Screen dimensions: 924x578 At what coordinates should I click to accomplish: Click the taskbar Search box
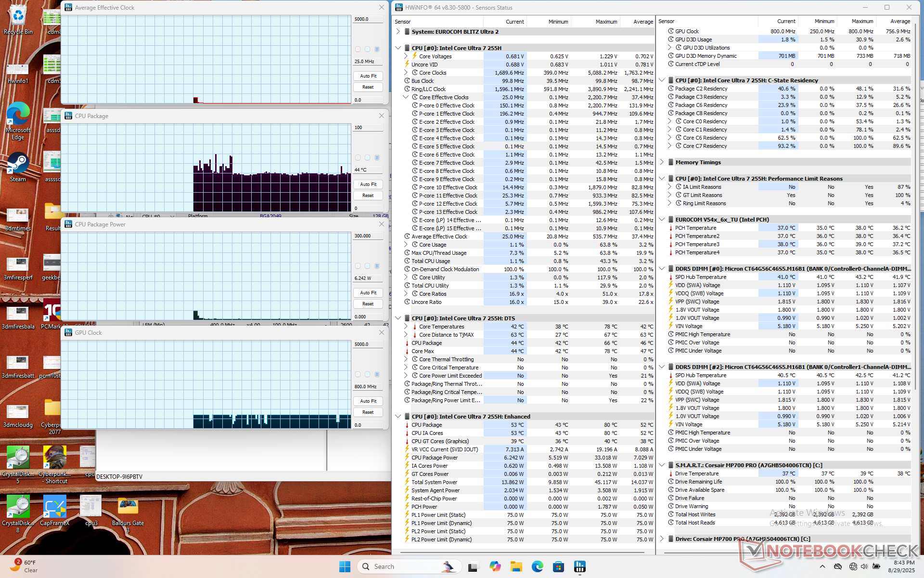tap(409, 566)
